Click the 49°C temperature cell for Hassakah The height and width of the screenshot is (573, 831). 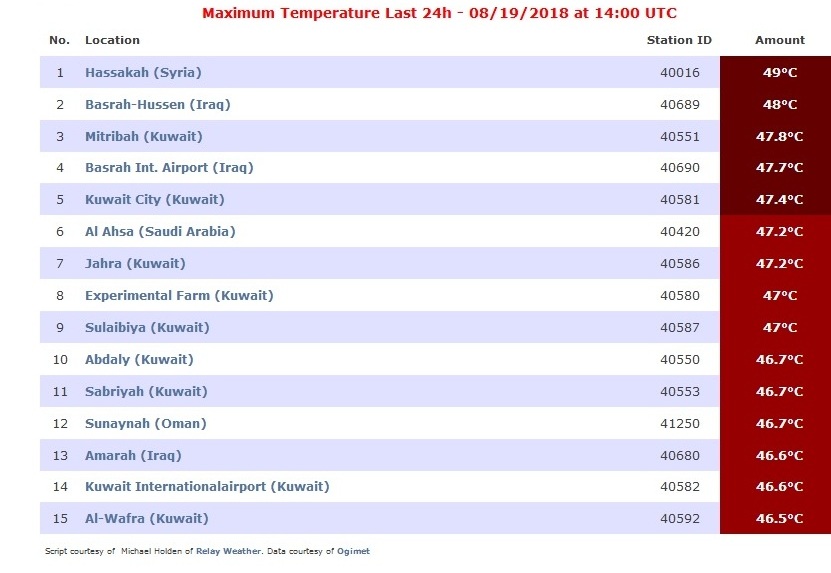[x=775, y=72]
